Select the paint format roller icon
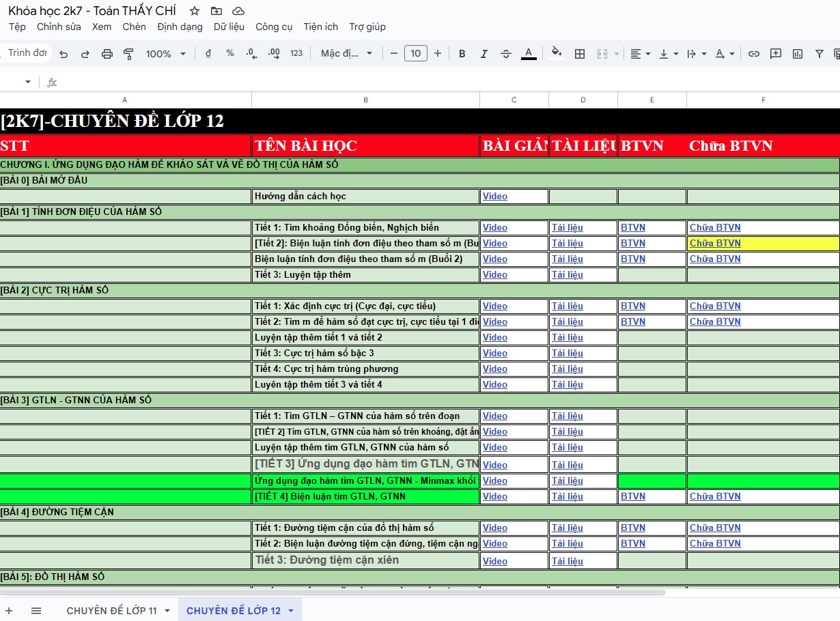840x621 pixels. [128, 54]
